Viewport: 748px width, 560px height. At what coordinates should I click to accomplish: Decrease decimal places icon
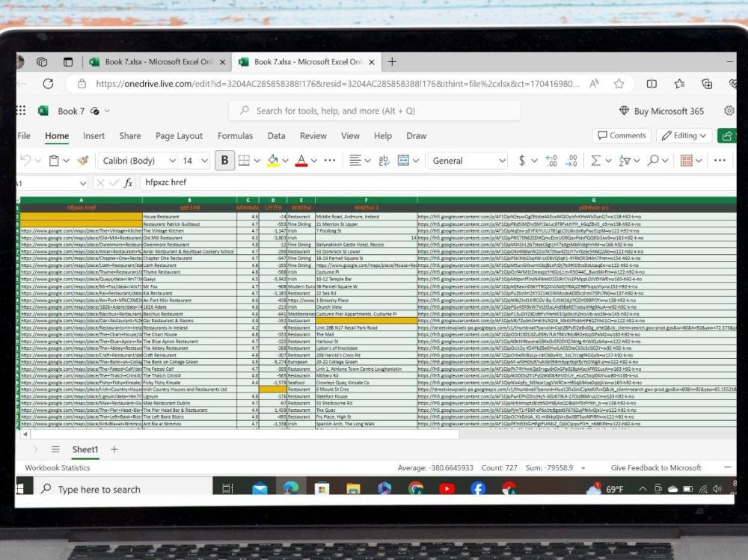tap(551, 161)
